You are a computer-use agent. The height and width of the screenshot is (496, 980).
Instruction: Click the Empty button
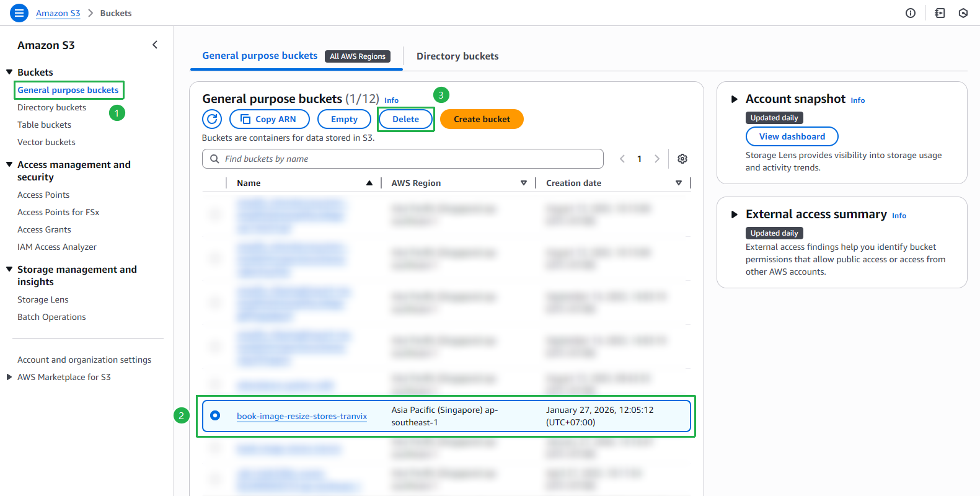344,119
